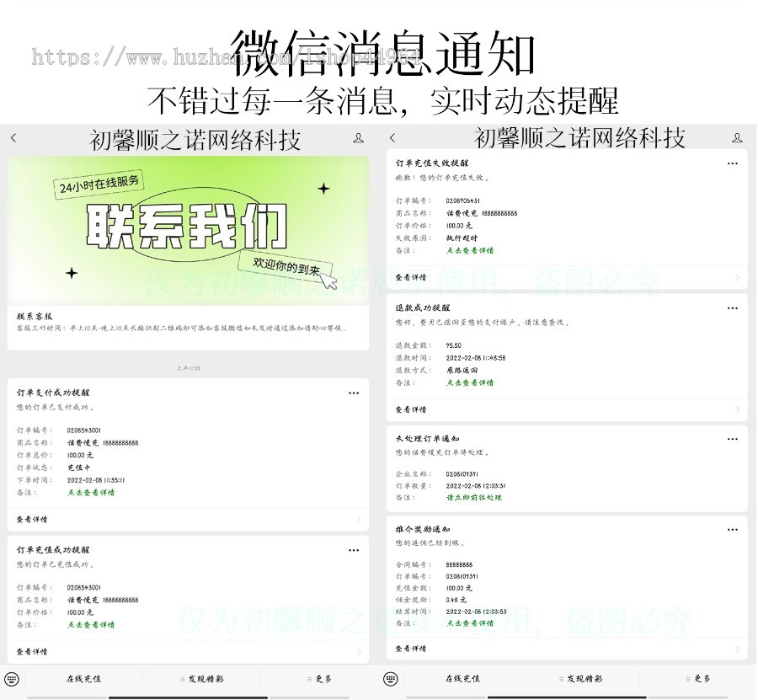758x700 pixels.
Task: Select the 上午11:35 timestamp
Action: (x=188, y=368)
